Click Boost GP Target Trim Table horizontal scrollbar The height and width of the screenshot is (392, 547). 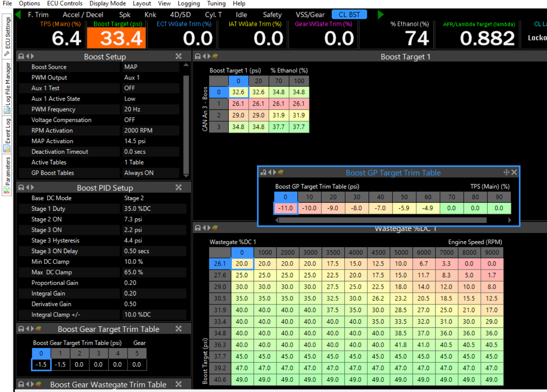pyautogui.click(x=382, y=220)
